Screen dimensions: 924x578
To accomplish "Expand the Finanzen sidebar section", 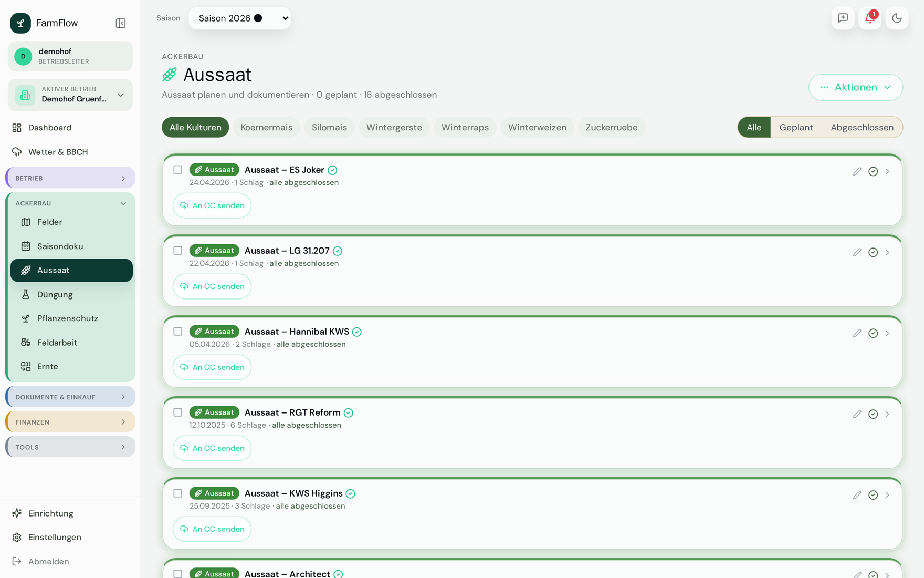I will (x=70, y=422).
